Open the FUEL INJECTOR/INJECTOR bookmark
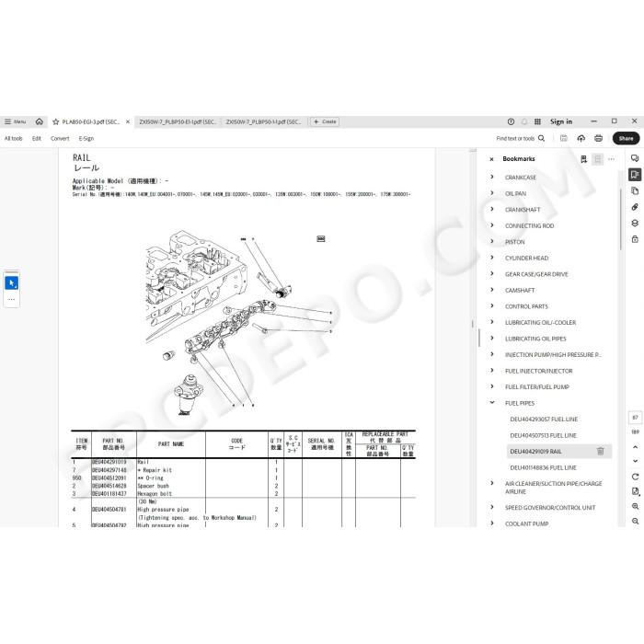This screenshot has width=644, height=644. 538,371
